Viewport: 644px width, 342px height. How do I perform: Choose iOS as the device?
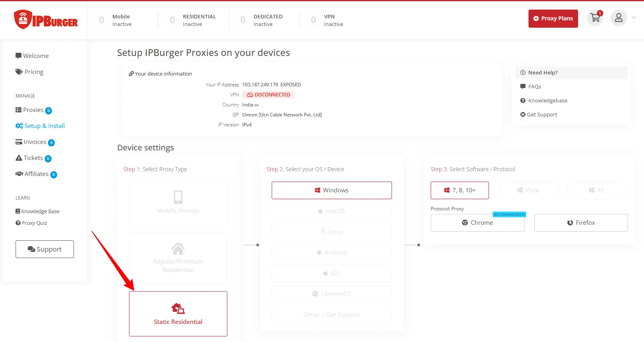click(332, 273)
